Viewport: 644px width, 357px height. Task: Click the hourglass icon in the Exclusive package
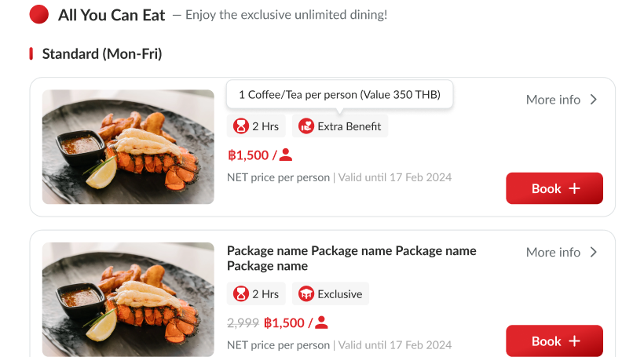[x=240, y=294]
